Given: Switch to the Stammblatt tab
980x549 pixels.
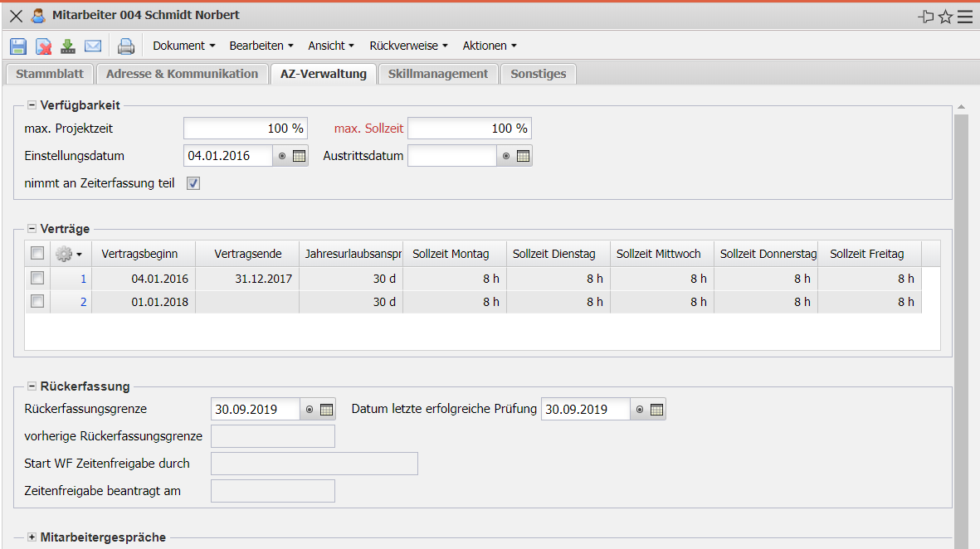Looking at the screenshot, I should (x=50, y=74).
